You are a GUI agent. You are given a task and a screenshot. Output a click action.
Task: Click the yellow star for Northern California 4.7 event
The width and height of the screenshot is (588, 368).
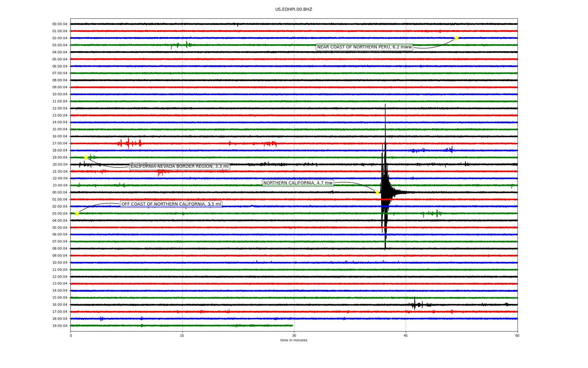tap(377, 192)
